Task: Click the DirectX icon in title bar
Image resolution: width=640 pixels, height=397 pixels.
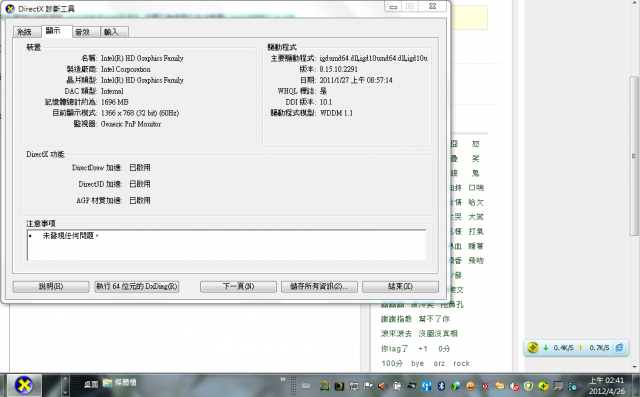Action: [x=10, y=9]
